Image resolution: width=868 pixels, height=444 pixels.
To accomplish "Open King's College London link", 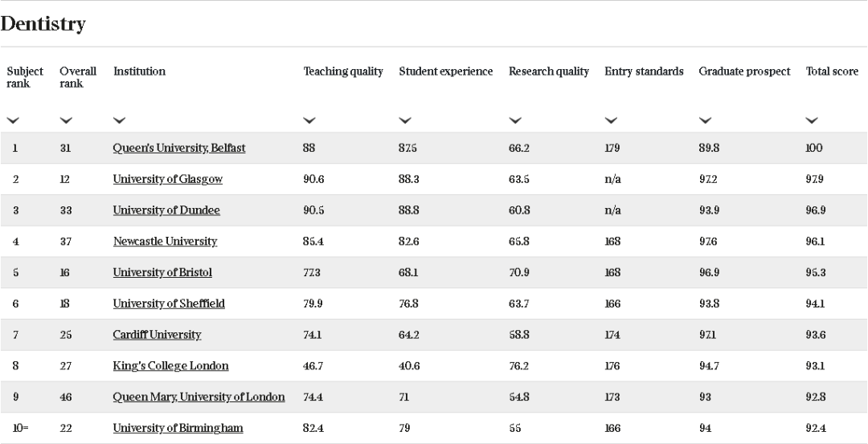I will click(x=170, y=366).
